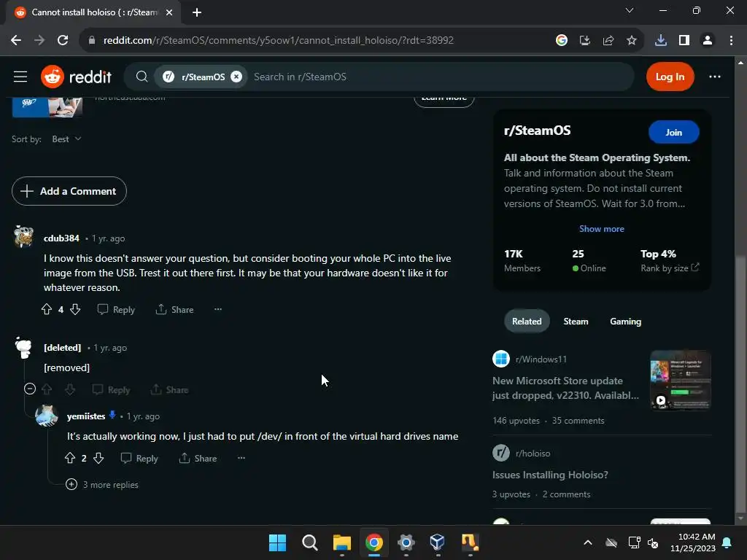The image size is (747, 560).
Task: Open 'Issues Installing Holoiso?' post
Action: click(x=550, y=475)
